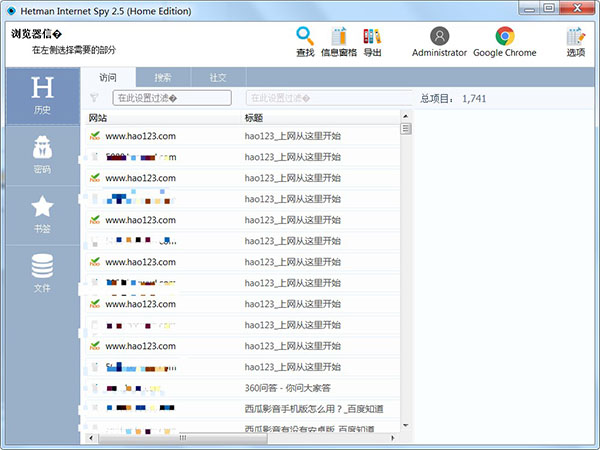Image resolution: width=600 pixels, height=450 pixels.
Task: Select the first www.hao123.com row
Action: (x=243, y=136)
